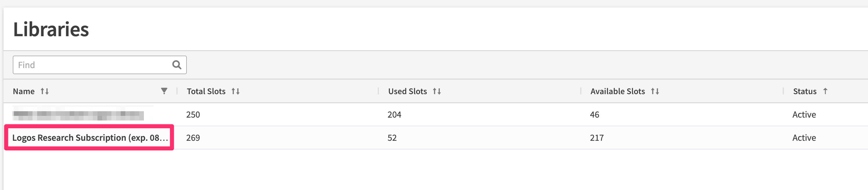Click the Status column header

pyautogui.click(x=805, y=91)
